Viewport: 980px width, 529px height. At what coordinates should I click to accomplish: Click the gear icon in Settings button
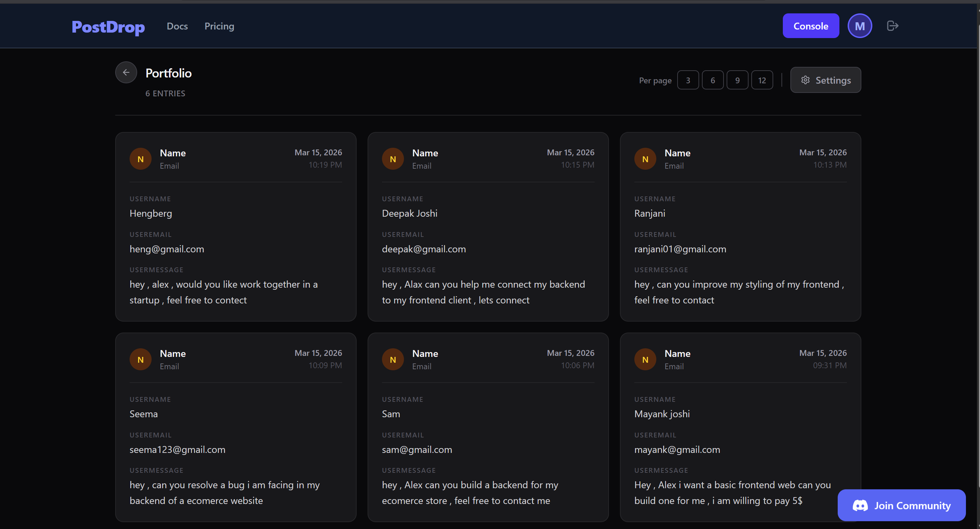(x=805, y=80)
